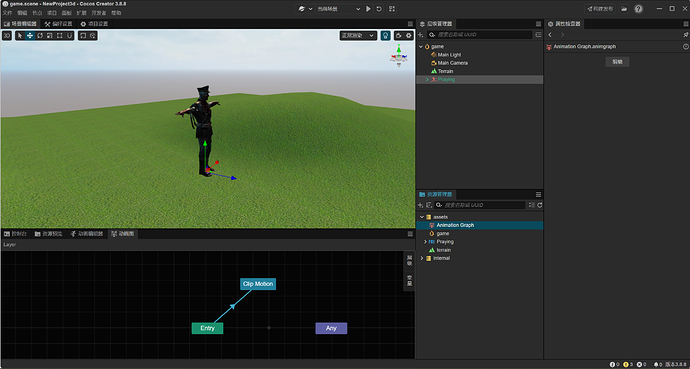Collapse the game scene node
The height and width of the screenshot is (369, 690).
click(421, 46)
